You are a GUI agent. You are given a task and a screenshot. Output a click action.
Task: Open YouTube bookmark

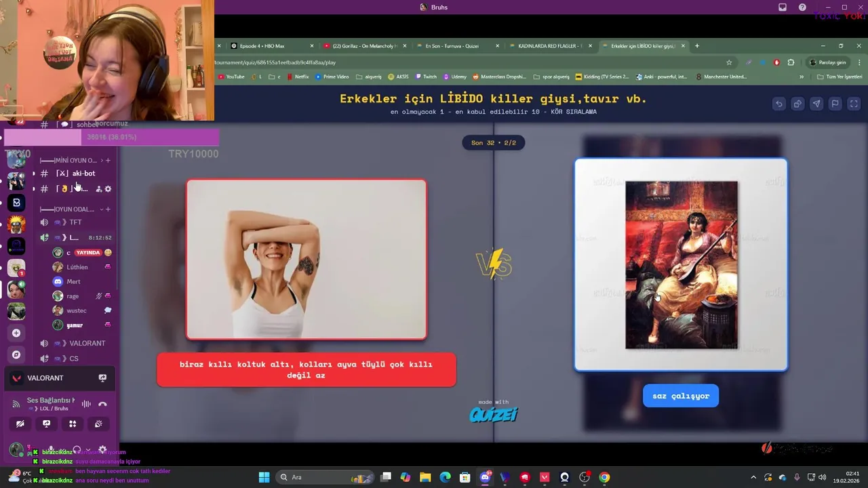tap(231, 77)
